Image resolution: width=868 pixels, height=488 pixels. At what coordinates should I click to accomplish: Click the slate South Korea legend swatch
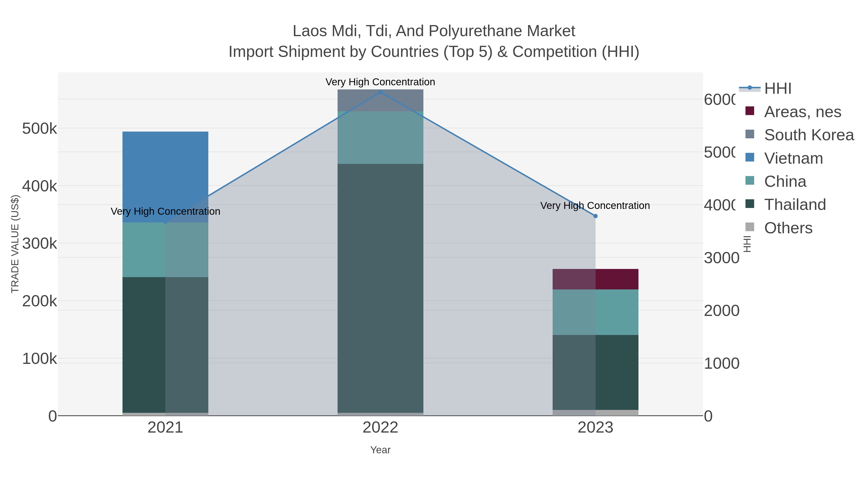click(750, 134)
